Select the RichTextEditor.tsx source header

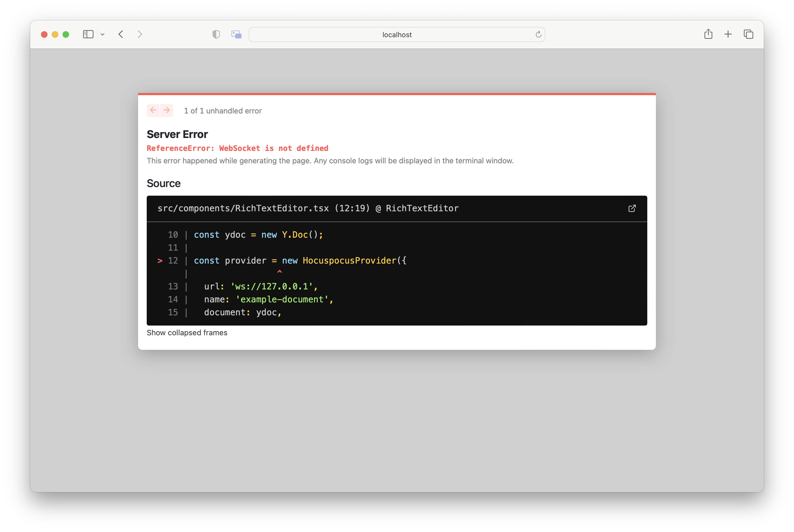tap(308, 208)
